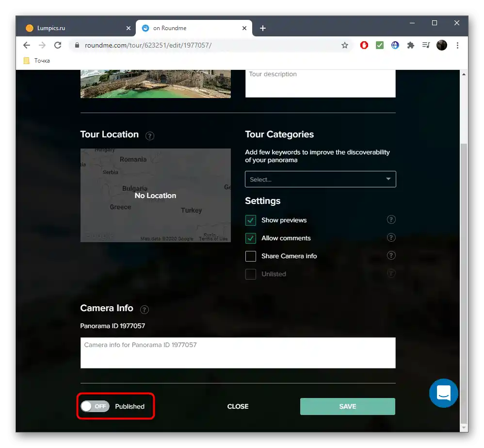Go back to the previous page

[x=27, y=46]
